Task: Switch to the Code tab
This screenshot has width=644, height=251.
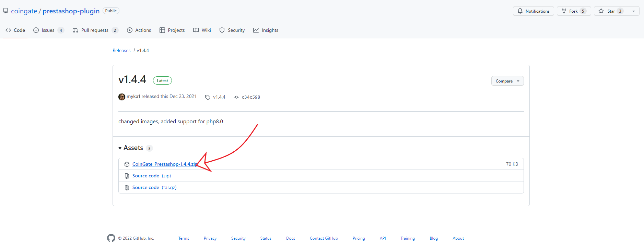Action: [15, 30]
